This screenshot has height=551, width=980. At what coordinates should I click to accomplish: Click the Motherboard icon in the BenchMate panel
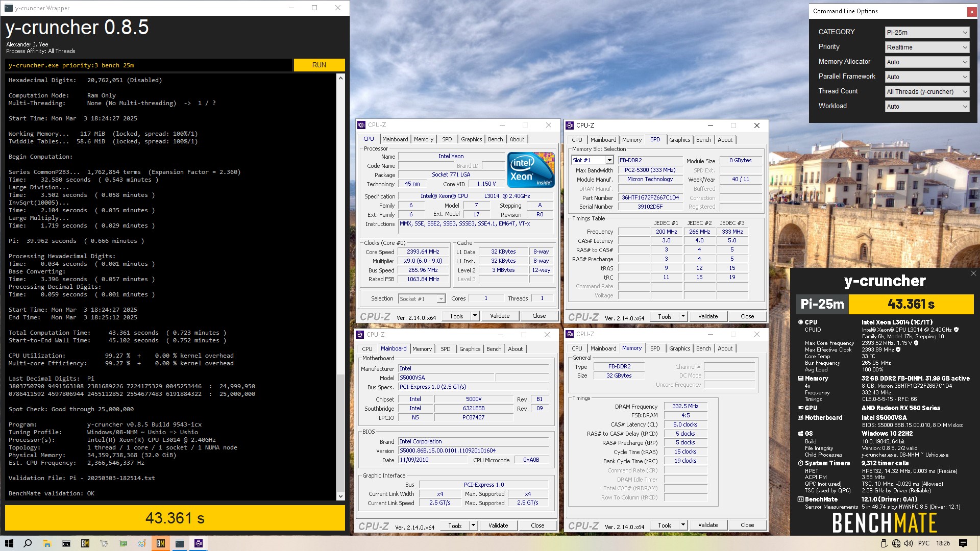800,418
